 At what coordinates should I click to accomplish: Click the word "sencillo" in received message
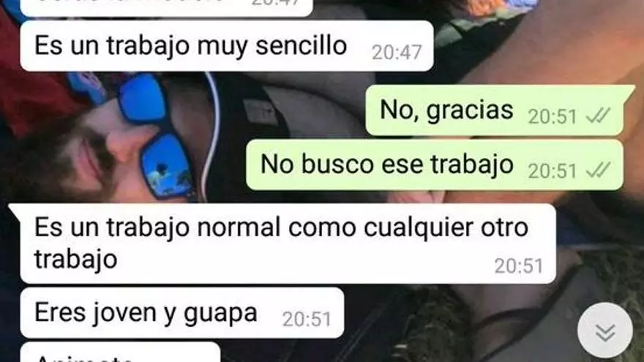(x=301, y=45)
